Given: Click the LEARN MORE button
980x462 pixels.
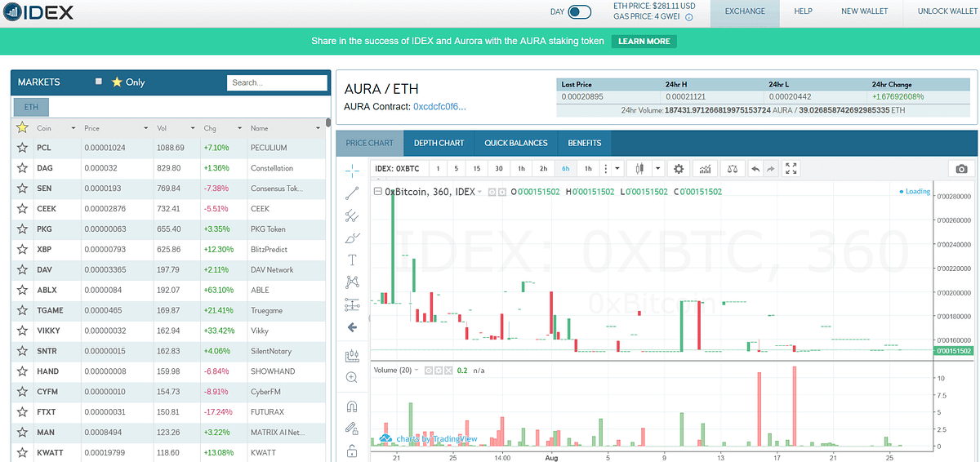Looking at the screenshot, I should (644, 41).
